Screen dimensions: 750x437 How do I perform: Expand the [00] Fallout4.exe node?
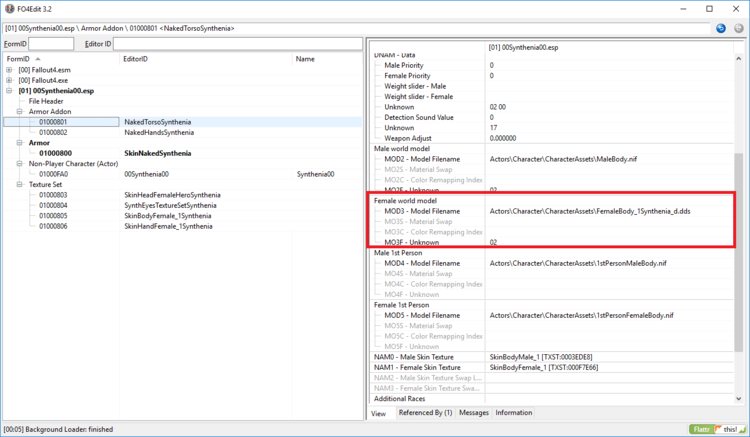point(9,80)
